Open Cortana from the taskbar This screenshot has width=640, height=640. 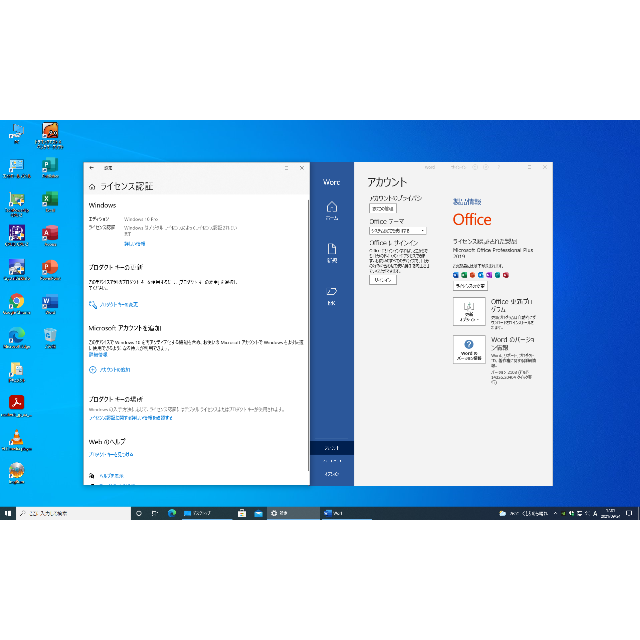[139, 513]
